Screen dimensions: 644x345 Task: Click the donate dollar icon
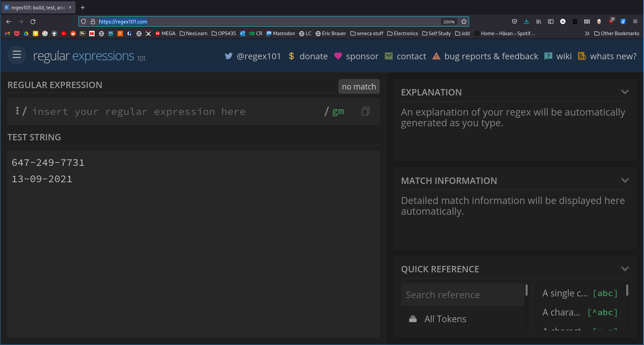(291, 56)
